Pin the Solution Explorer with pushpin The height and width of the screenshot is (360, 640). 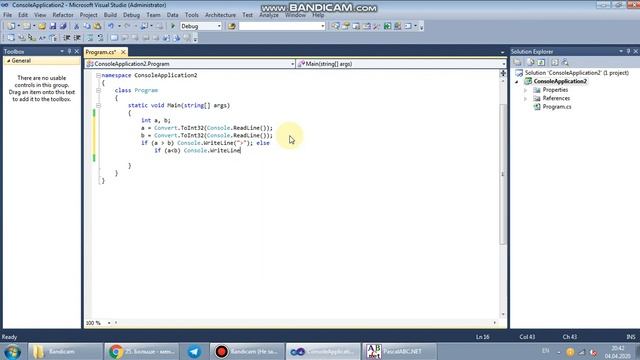(x=628, y=51)
